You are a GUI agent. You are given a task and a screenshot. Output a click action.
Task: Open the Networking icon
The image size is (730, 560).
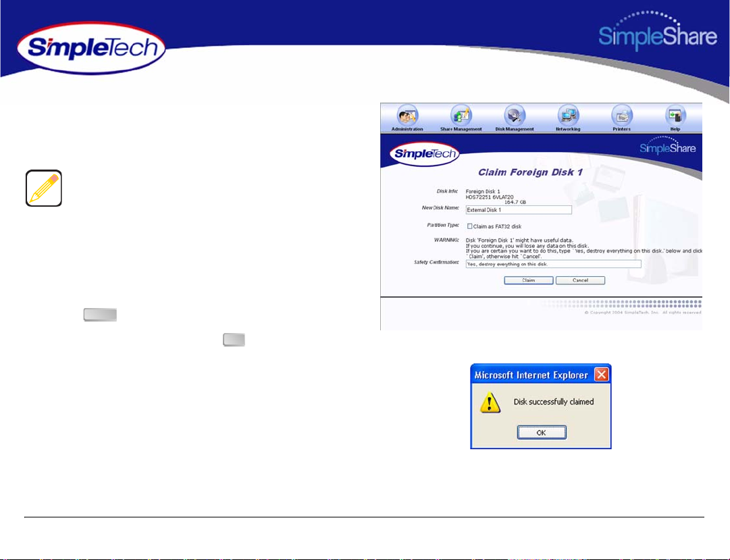click(568, 118)
